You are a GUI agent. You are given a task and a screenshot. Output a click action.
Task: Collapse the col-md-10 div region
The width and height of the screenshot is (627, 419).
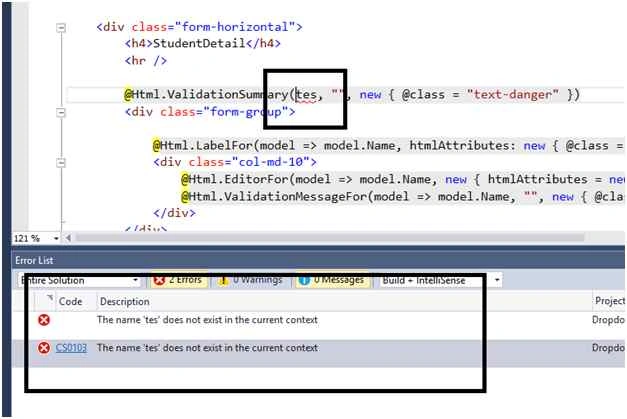[61, 162]
